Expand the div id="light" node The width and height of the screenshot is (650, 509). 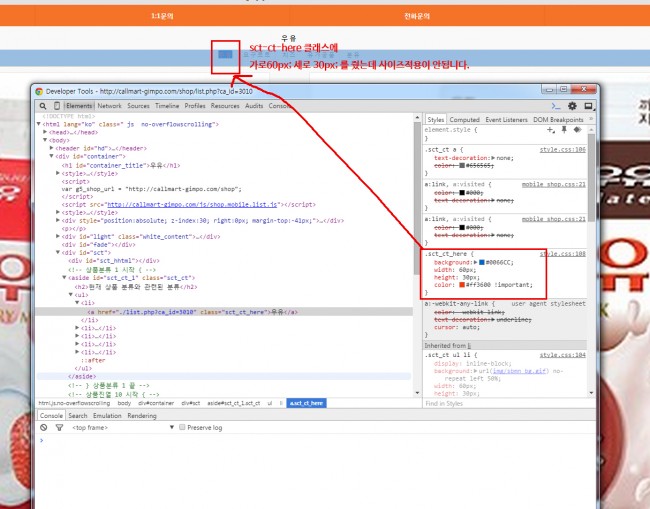[x=58, y=236]
